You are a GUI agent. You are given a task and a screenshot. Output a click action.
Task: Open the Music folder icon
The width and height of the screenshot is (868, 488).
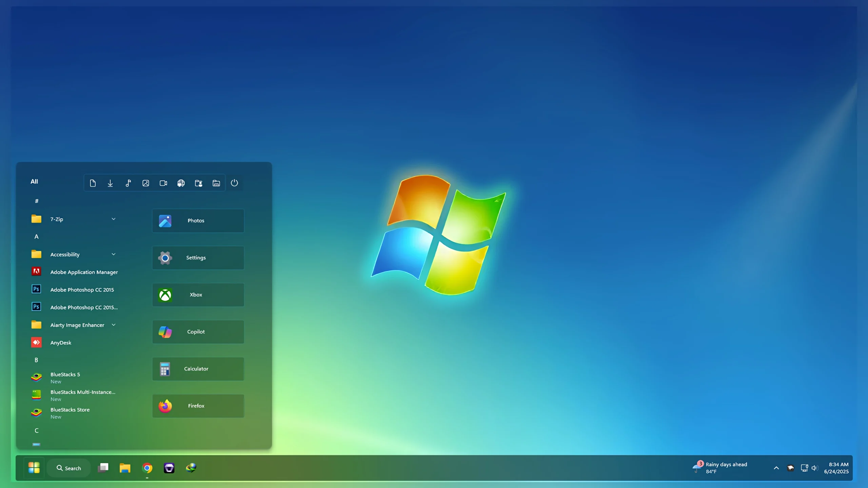point(128,183)
